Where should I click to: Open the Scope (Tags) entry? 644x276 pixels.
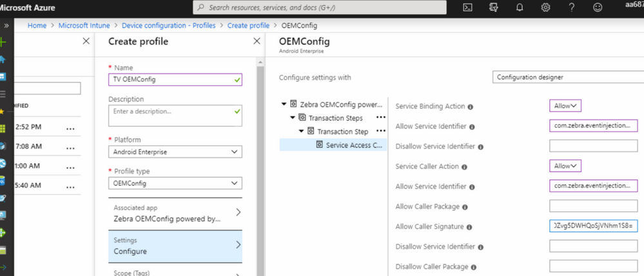175,270
